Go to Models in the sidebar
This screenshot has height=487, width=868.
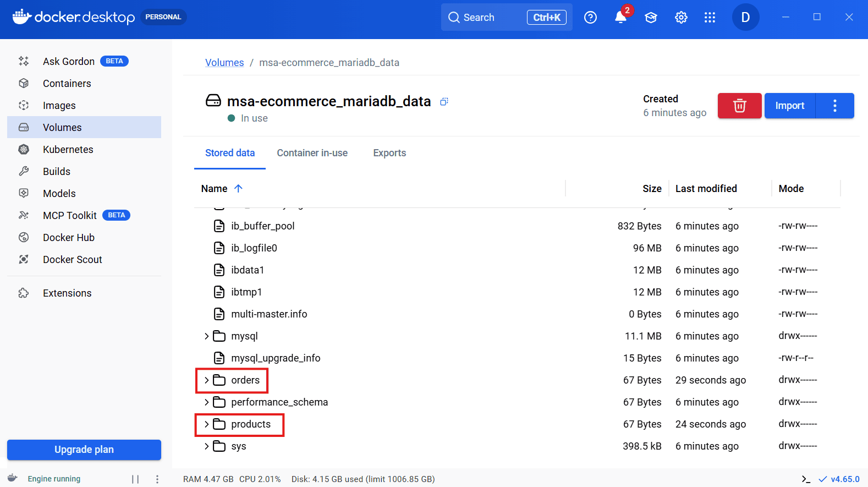point(84,193)
